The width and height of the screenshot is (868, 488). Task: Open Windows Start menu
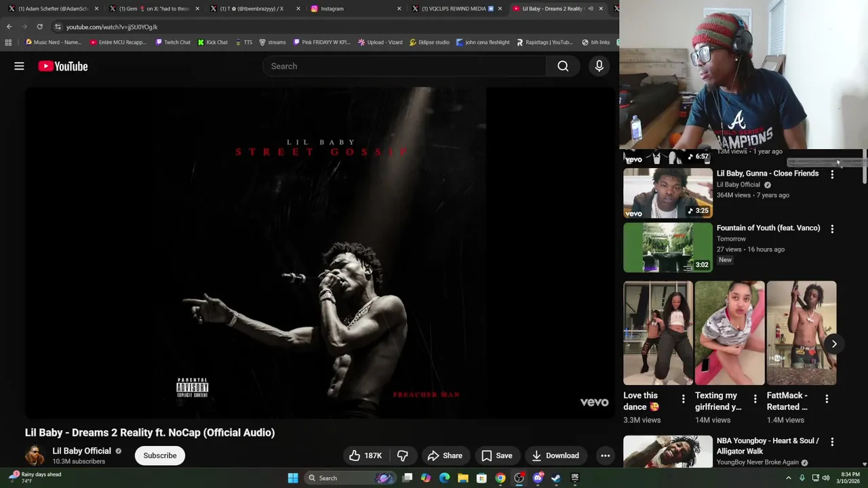(x=293, y=478)
